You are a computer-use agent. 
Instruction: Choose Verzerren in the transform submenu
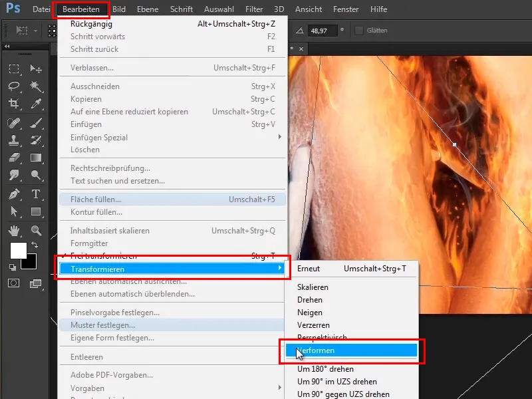pyautogui.click(x=351, y=325)
